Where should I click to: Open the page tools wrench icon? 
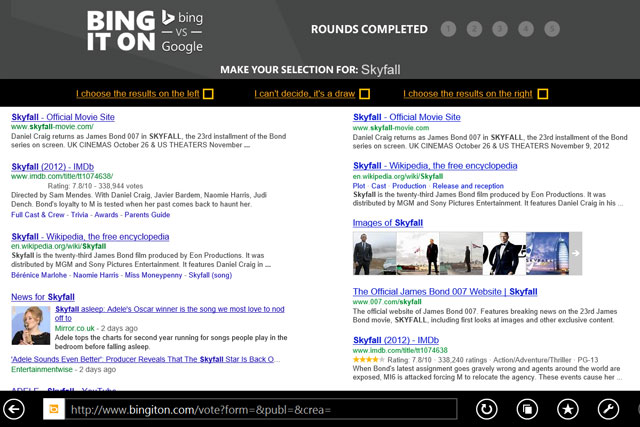coord(607,409)
